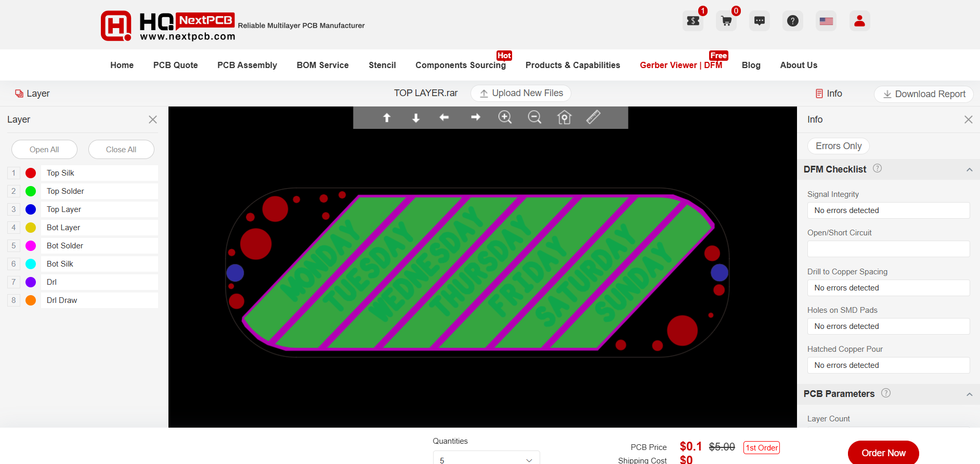Click Signal Integrity result box

click(x=888, y=210)
